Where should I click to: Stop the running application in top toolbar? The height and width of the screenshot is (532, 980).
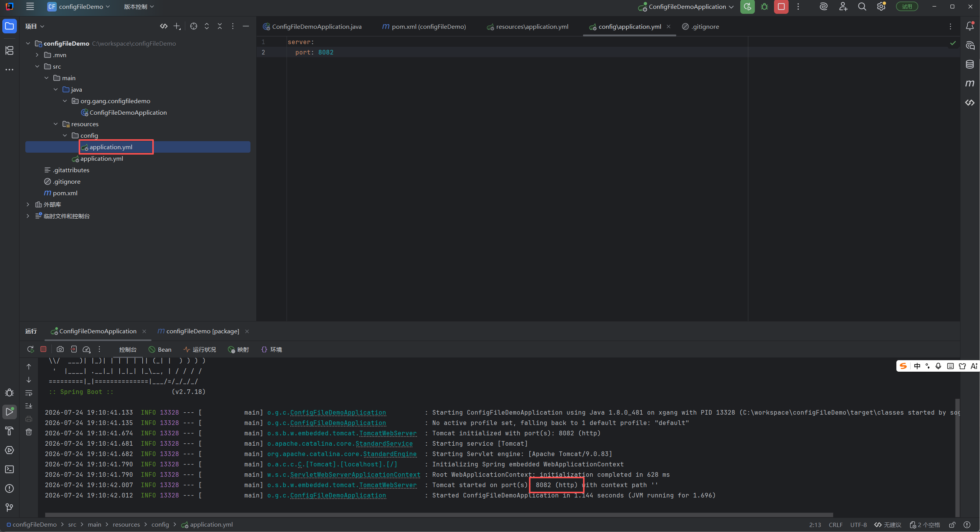[x=781, y=7]
